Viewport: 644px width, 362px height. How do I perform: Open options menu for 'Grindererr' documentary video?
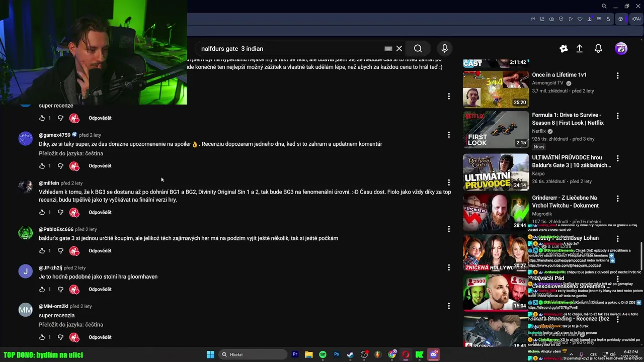[618, 199]
